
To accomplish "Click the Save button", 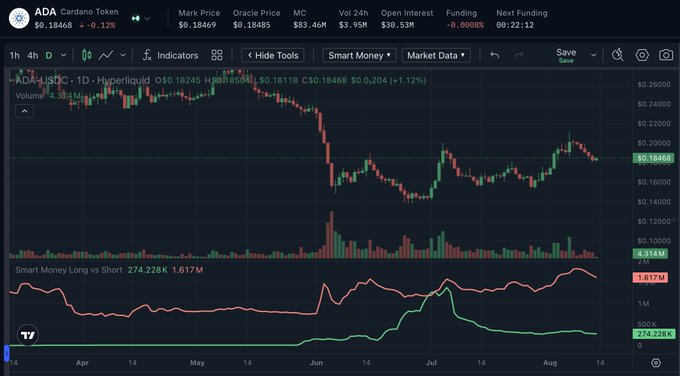I will pos(566,56).
